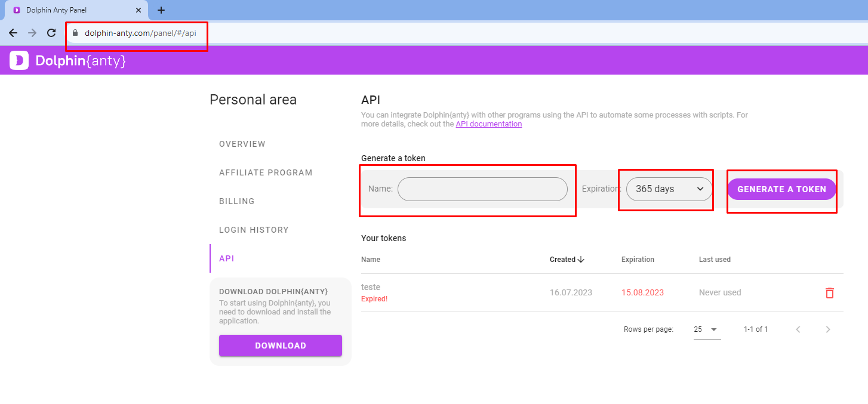Open the rows per page dropdown

pos(707,329)
